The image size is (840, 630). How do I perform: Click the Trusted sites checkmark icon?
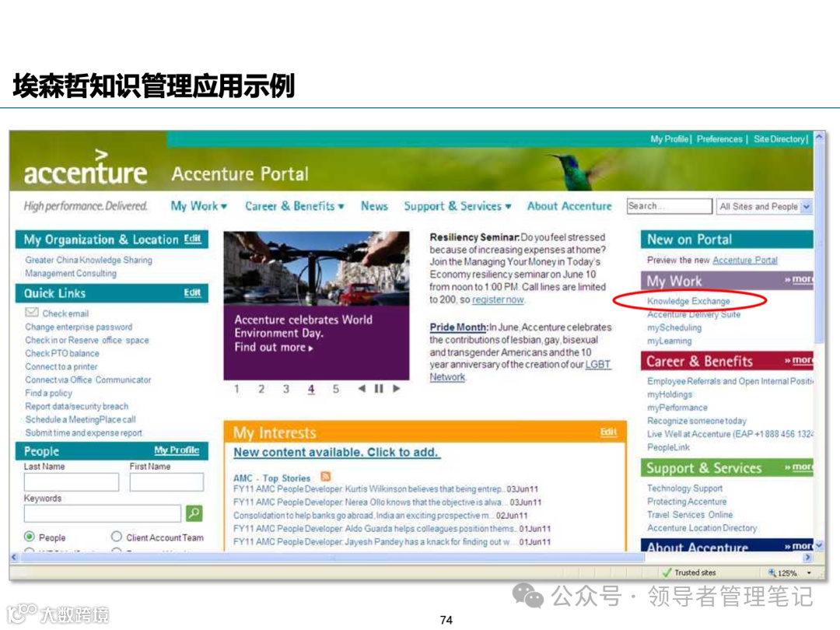667,572
